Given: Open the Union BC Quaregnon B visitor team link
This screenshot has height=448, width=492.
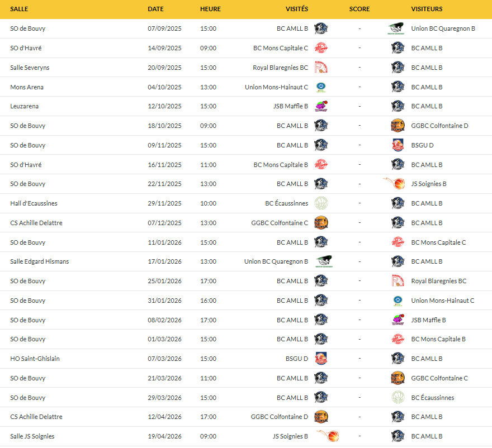Looking at the screenshot, I should tap(443, 28).
